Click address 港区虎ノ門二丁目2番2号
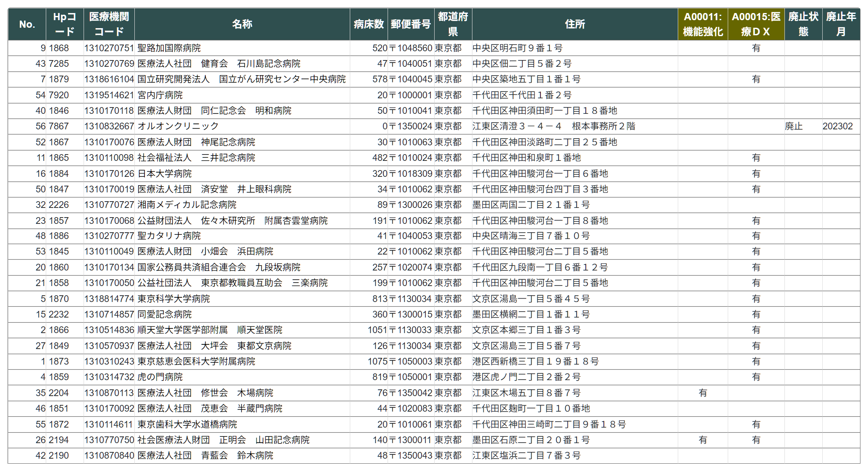The width and height of the screenshot is (868, 470). click(x=575, y=377)
